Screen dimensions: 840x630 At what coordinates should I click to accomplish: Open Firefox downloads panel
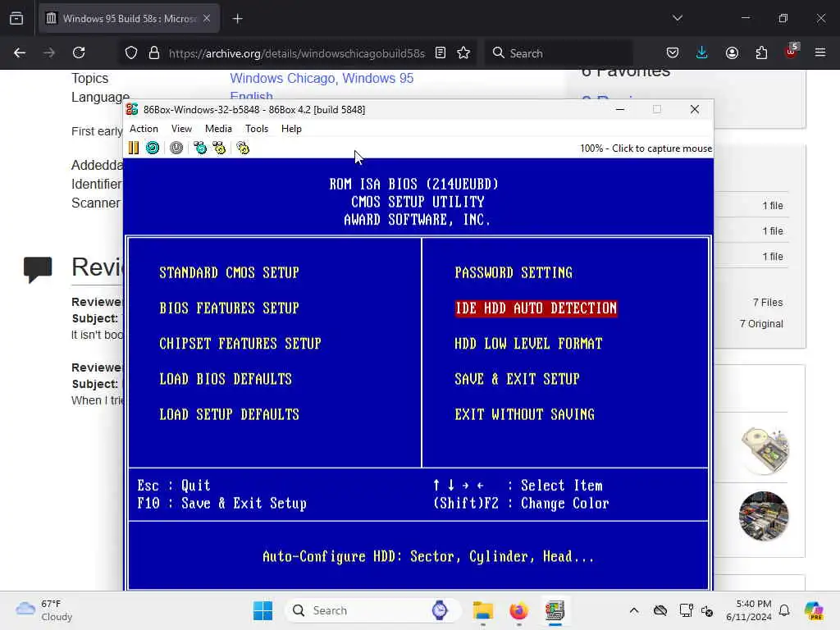coord(702,52)
